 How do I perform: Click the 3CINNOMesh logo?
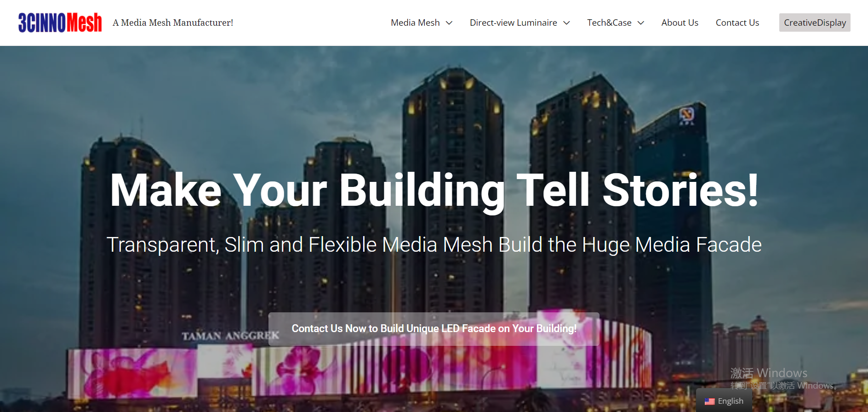pyautogui.click(x=60, y=23)
